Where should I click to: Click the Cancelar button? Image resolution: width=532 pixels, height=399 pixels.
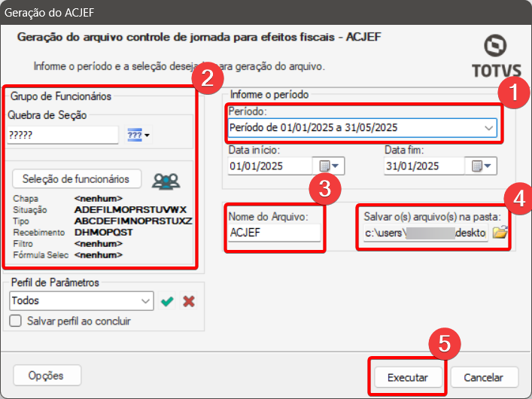click(484, 377)
